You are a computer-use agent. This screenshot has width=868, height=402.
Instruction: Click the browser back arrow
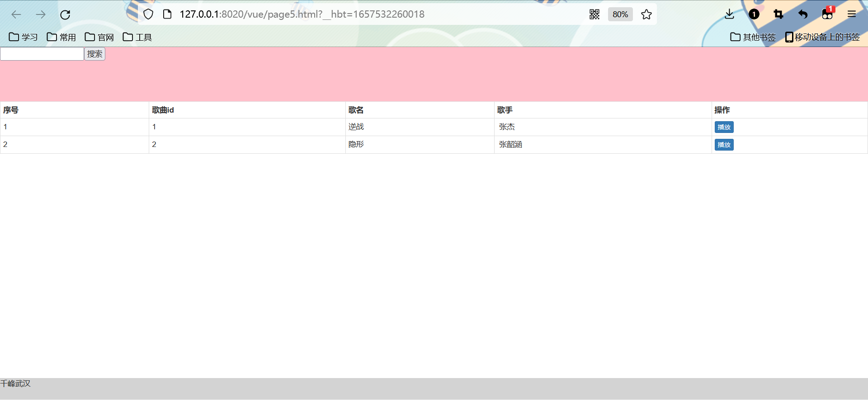(x=16, y=14)
